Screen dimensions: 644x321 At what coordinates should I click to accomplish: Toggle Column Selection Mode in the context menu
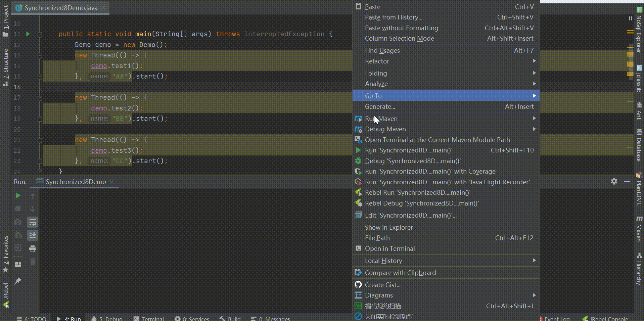[446, 38]
